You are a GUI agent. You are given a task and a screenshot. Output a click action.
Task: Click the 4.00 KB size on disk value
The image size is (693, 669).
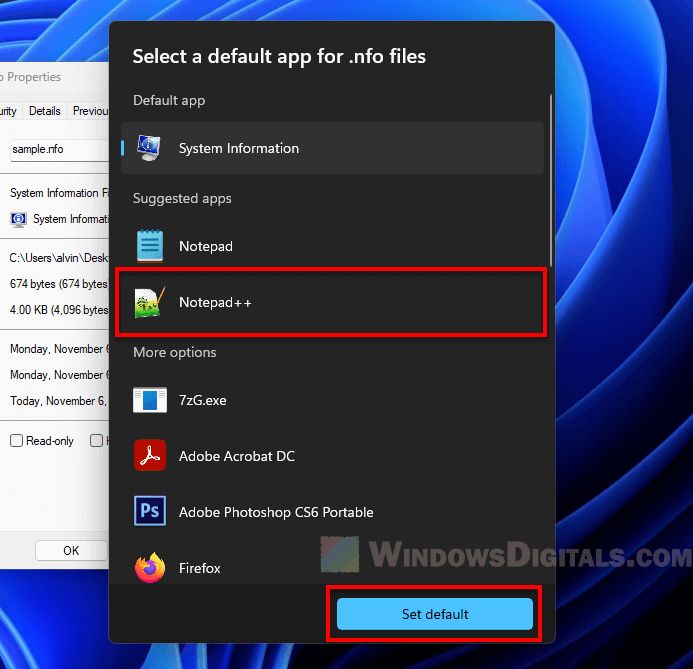coord(59,310)
